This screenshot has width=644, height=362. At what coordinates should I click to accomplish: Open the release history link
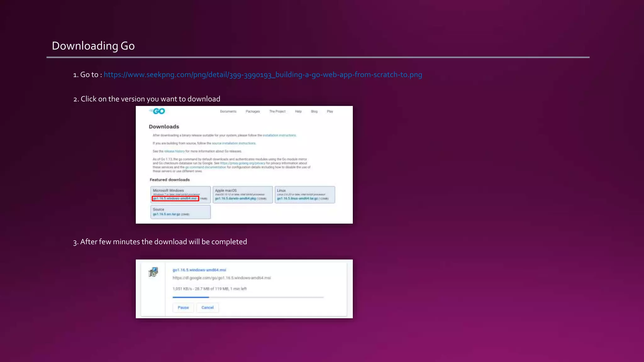coord(174,151)
